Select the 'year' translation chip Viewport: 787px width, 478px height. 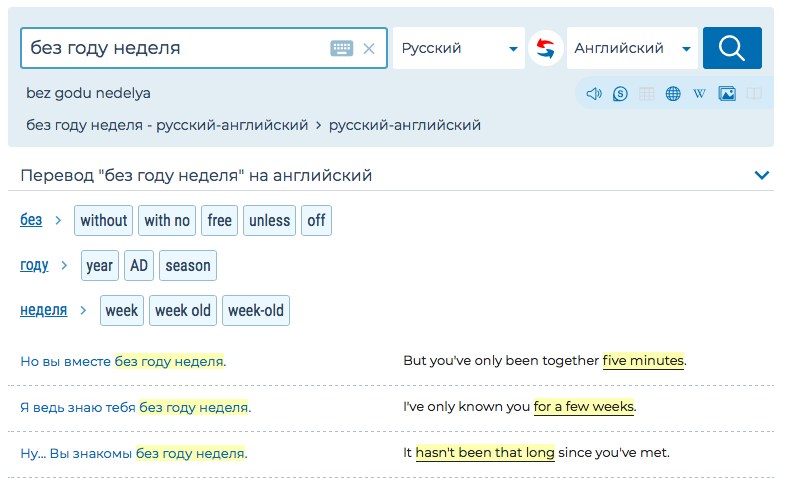pyautogui.click(x=99, y=266)
